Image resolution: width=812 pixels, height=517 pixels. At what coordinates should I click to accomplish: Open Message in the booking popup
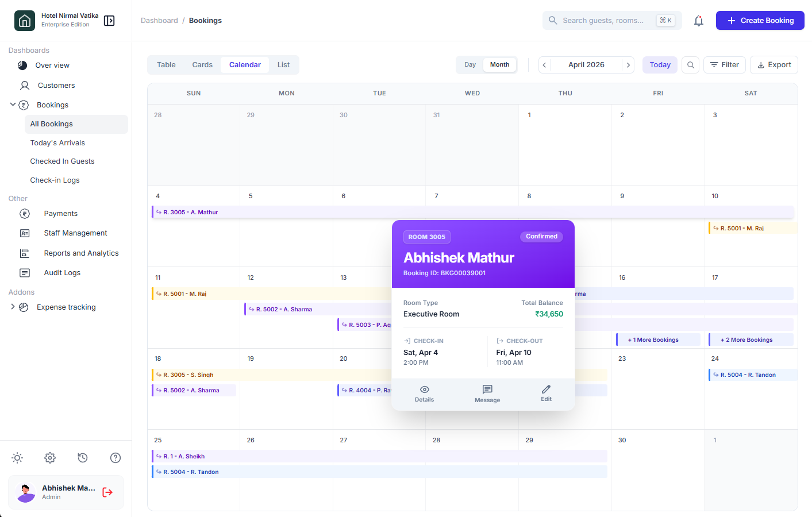click(x=487, y=393)
